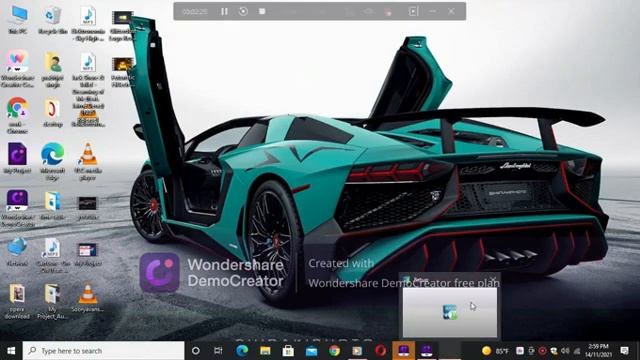Open the media player taskbar icon
The image size is (640, 360).
[x=357, y=351]
